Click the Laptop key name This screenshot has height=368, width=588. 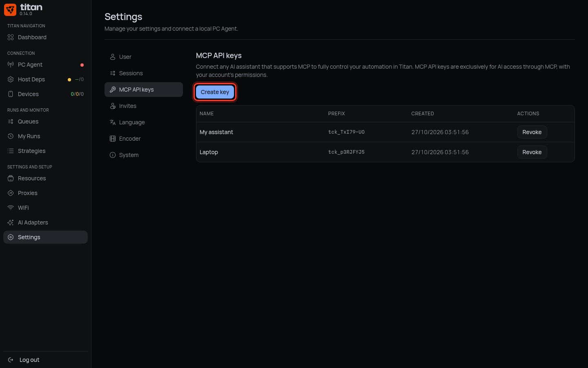209,152
